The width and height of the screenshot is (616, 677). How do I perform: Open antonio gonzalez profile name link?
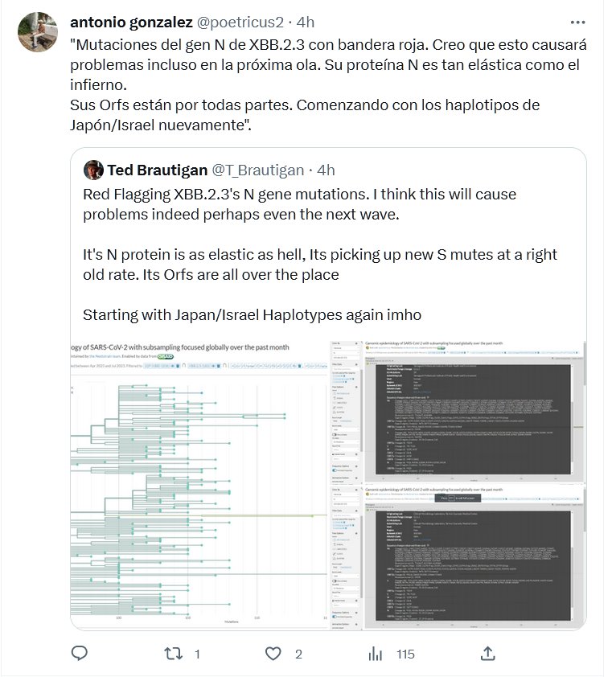coord(132,22)
